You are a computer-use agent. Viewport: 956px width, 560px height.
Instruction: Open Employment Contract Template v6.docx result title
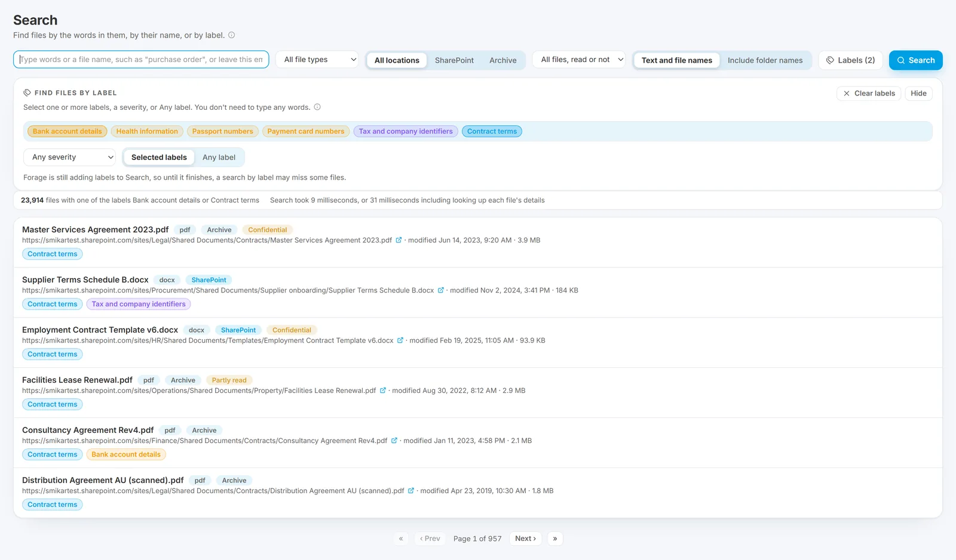tap(100, 330)
